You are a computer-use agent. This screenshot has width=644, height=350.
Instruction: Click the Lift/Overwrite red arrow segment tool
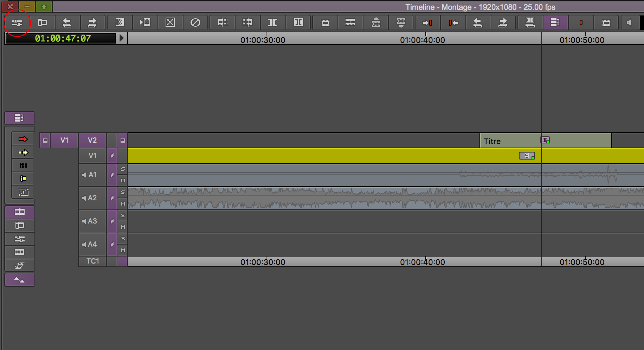[23, 139]
